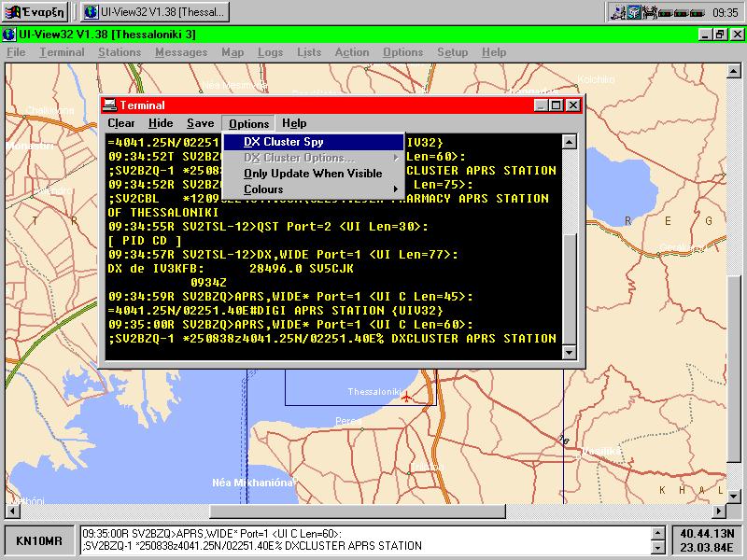Click the 09:35 taskbar clock
Viewport: 747px width, 560px height.
(726, 13)
